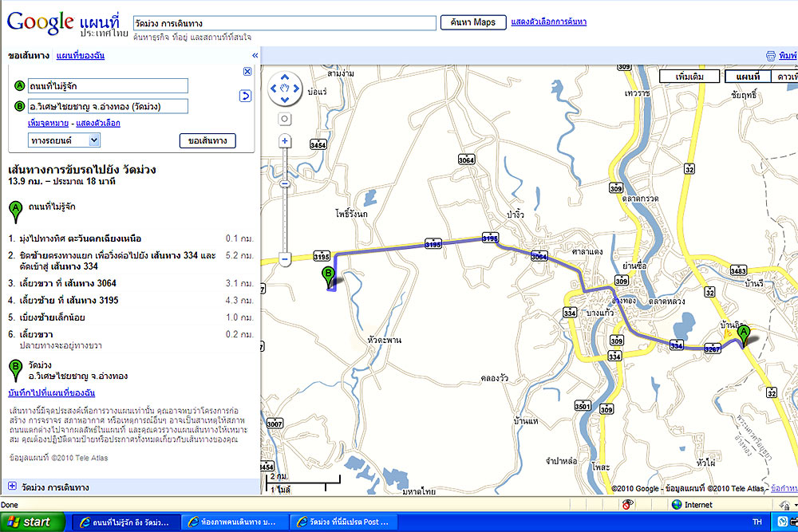Switch to แผนที่ map view button
Image resolution: width=798 pixels, height=532 pixels.
point(748,77)
